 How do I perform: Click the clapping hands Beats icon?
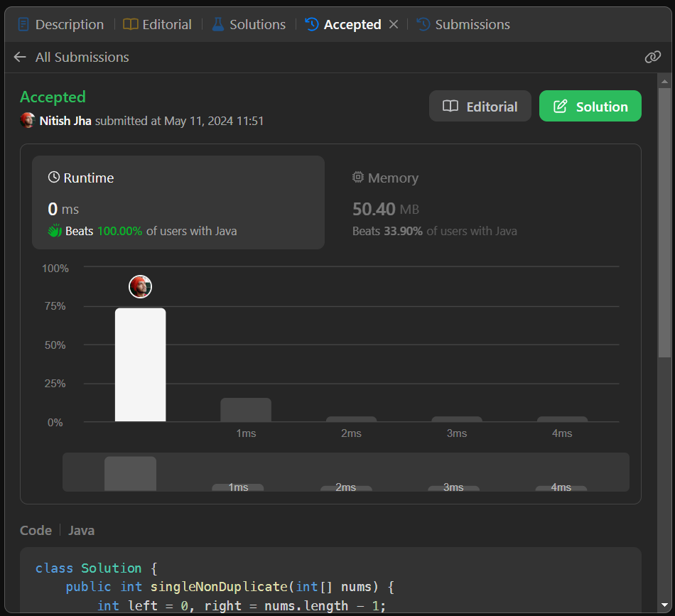tap(55, 231)
